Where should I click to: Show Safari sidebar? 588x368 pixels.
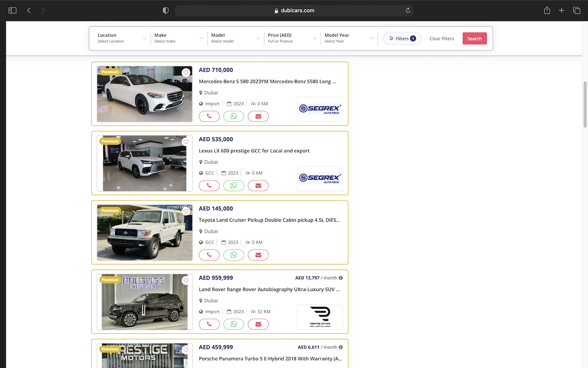pyautogui.click(x=13, y=11)
